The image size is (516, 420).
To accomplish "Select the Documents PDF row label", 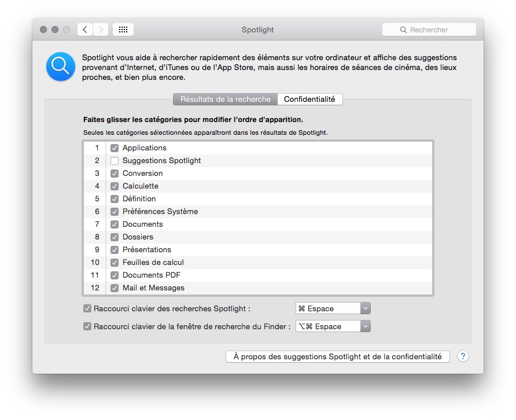I will click(x=152, y=275).
